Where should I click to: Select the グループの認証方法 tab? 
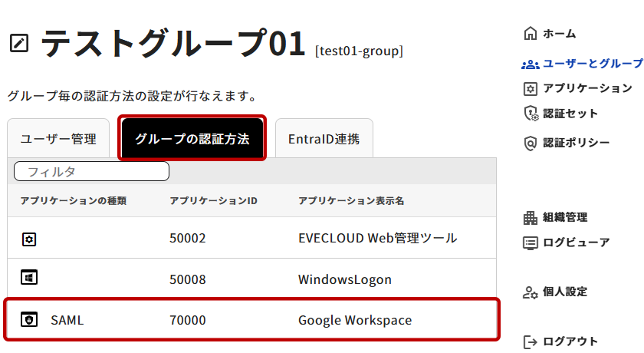192,139
